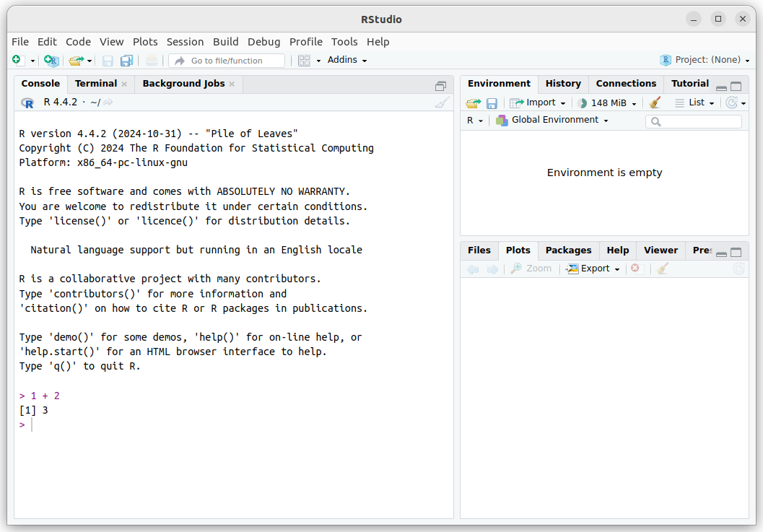Click the Open File folder icon in the main toolbar
This screenshot has width=763, height=532.
click(76, 61)
